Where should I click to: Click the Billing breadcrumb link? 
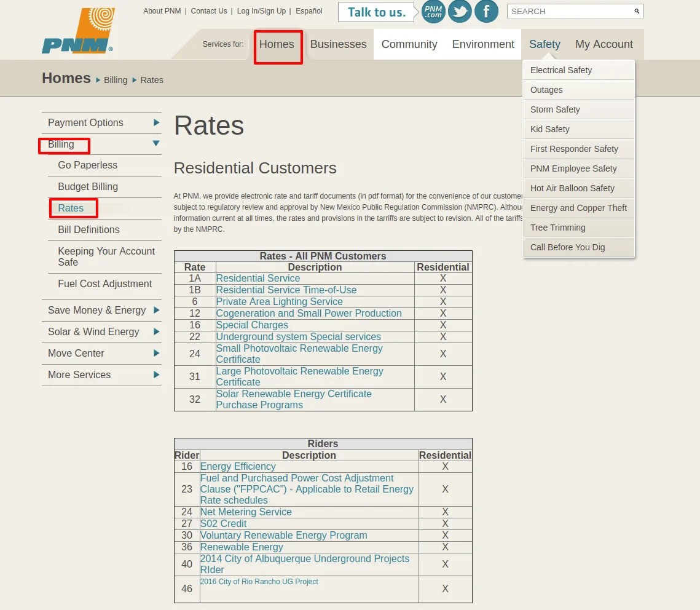116,80
